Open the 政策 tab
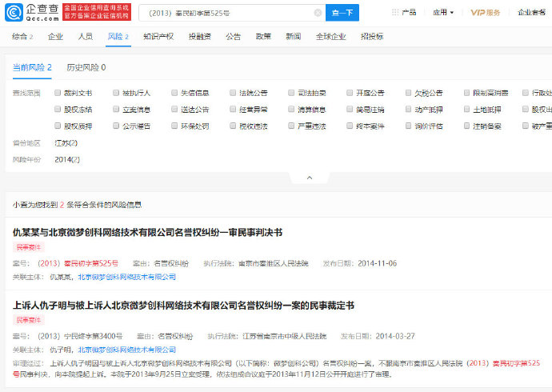 pyautogui.click(x=263, y=37)
